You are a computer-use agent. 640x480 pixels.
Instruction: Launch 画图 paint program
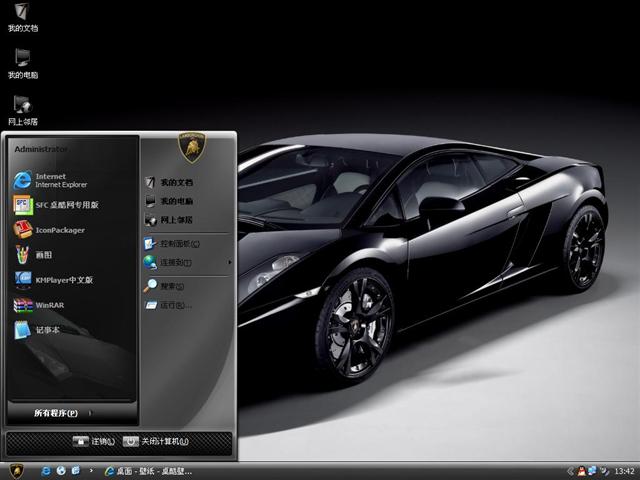click(43, 255)
